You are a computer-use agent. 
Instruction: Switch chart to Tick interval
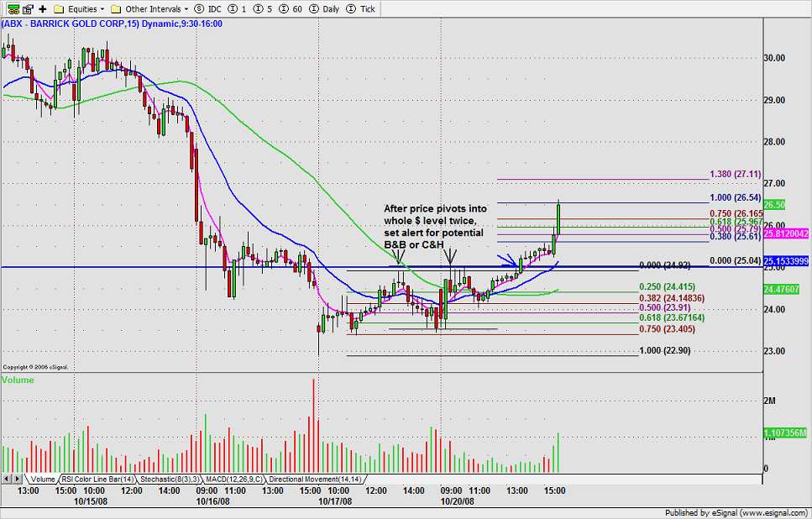click(x=360, y=8)
